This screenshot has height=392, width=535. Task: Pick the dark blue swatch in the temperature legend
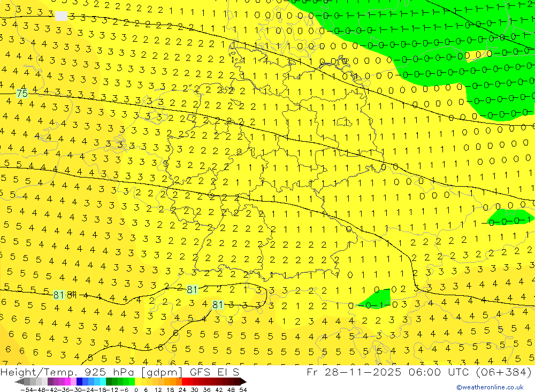[x=79, y=381]
